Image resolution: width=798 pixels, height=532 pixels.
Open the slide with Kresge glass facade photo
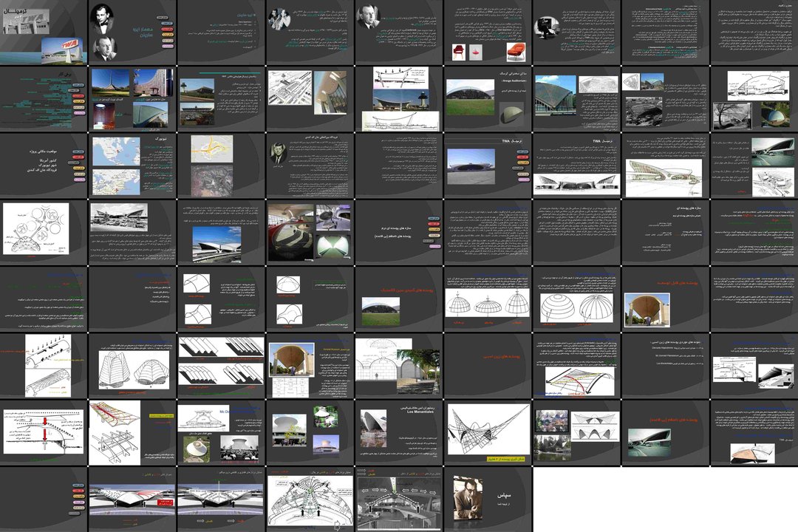click(576, 99)
